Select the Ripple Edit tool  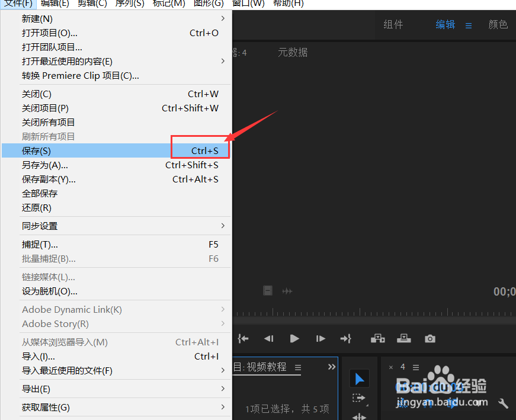[360, 418]
